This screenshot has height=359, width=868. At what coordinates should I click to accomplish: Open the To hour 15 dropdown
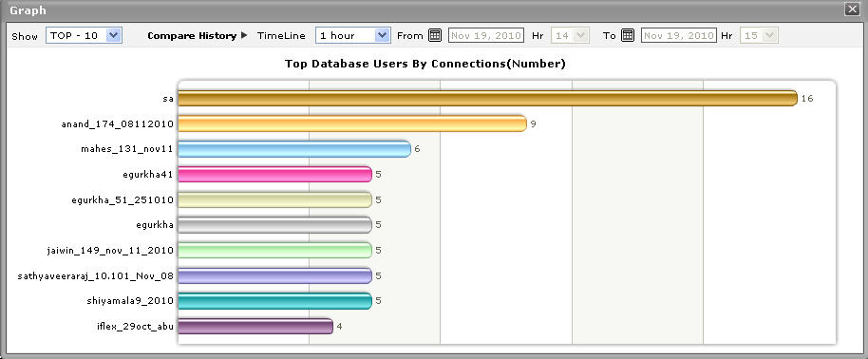pos(759,35)
